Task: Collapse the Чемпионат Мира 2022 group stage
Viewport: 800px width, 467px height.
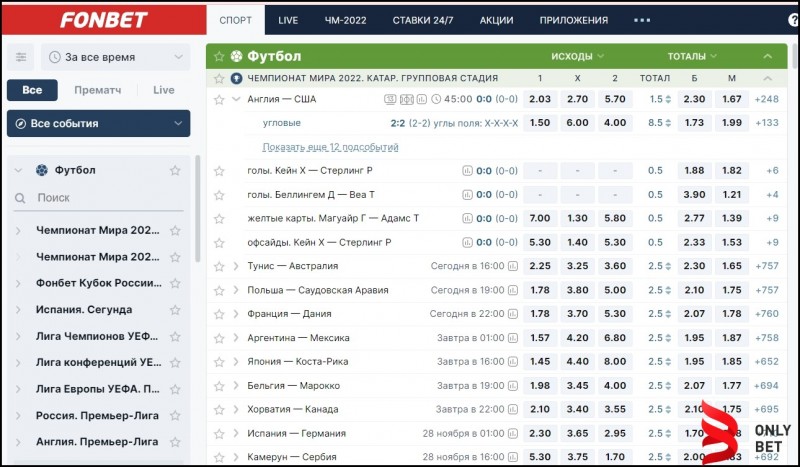Action: [767, 79]
